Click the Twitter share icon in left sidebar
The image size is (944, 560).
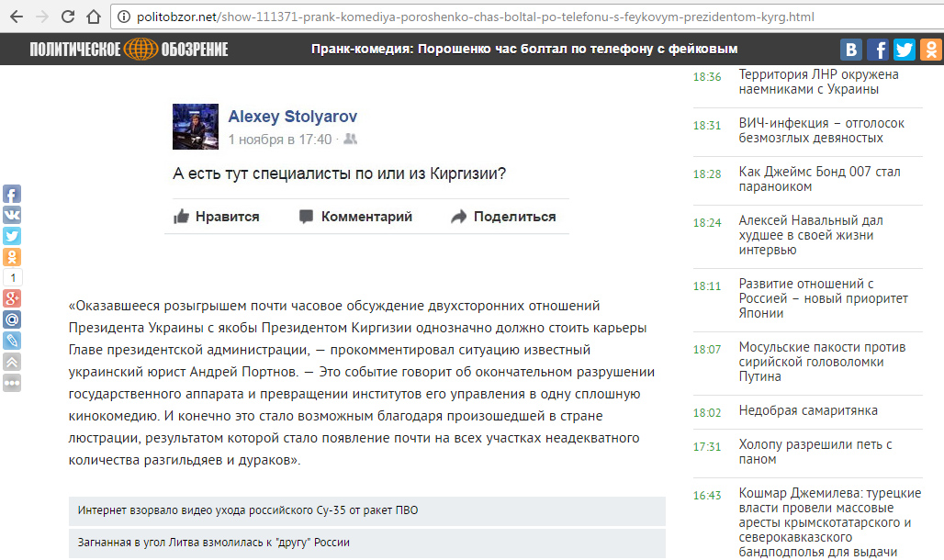[12, 236]
